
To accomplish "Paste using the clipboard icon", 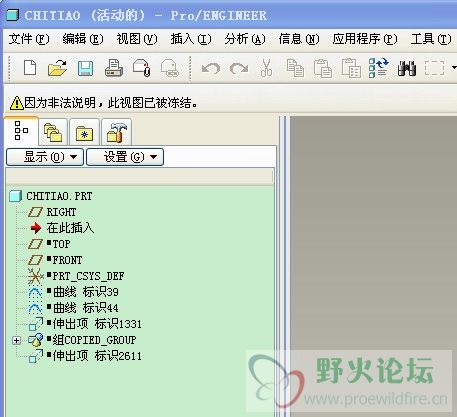I will [x=323, y=68].
